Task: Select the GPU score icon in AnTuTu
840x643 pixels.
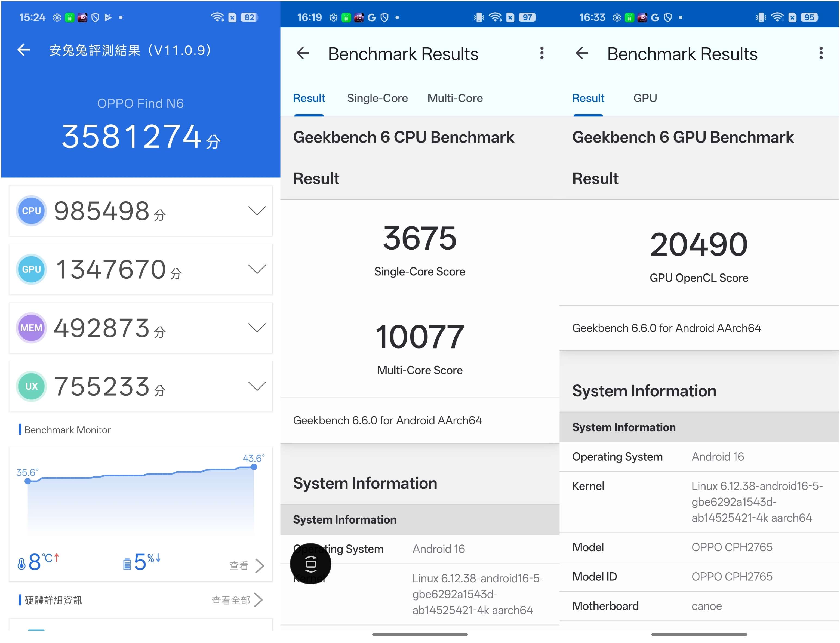Action: tap(31, 269)
